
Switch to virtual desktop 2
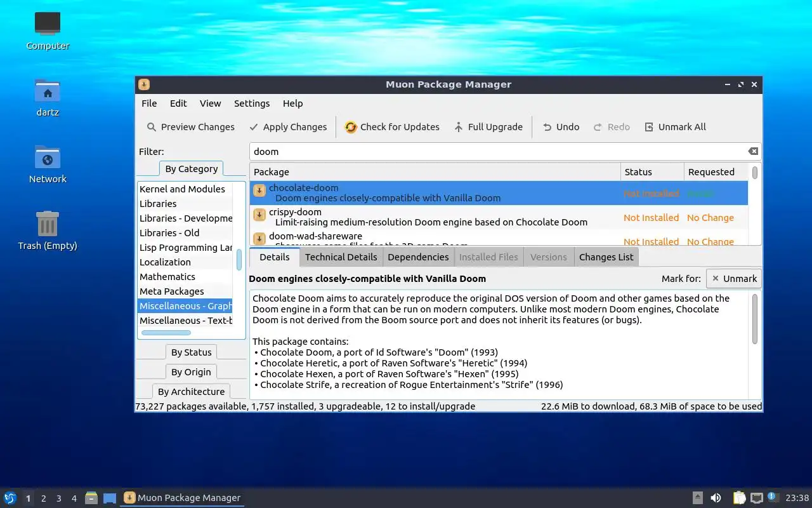[43, 498]
